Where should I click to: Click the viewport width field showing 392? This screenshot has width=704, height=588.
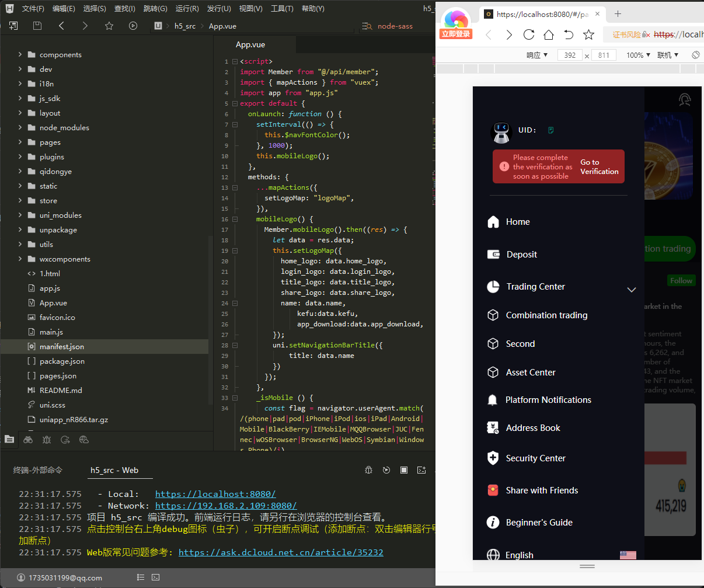pyautogui.click(x=570, y=55)
